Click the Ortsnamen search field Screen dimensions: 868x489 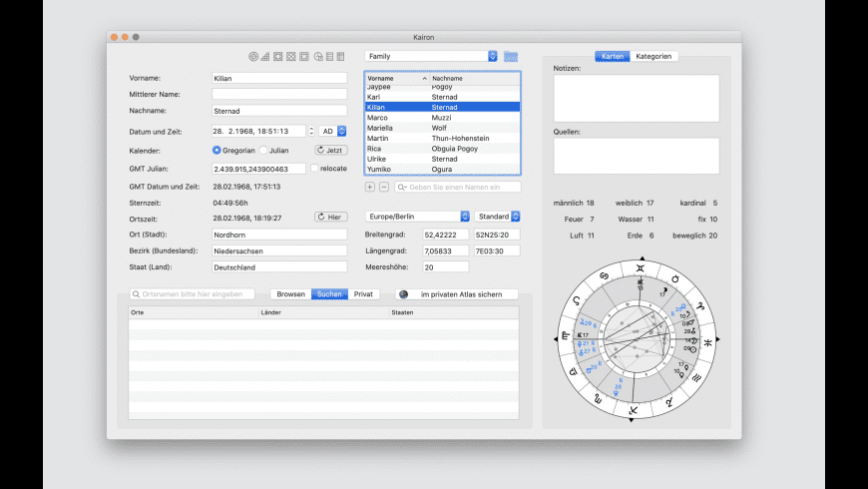point(193,294)
